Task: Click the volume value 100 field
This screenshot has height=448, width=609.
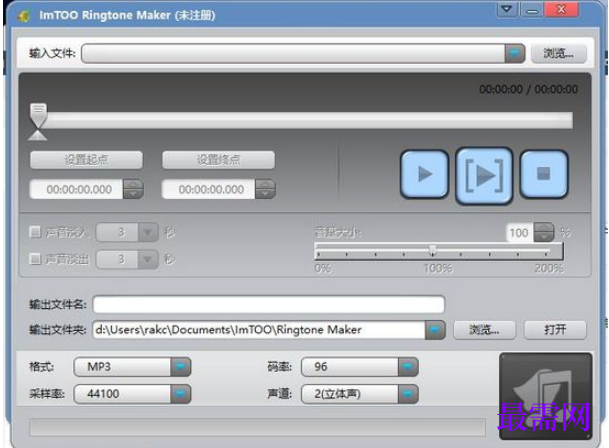Action: [x=520, y=232]
